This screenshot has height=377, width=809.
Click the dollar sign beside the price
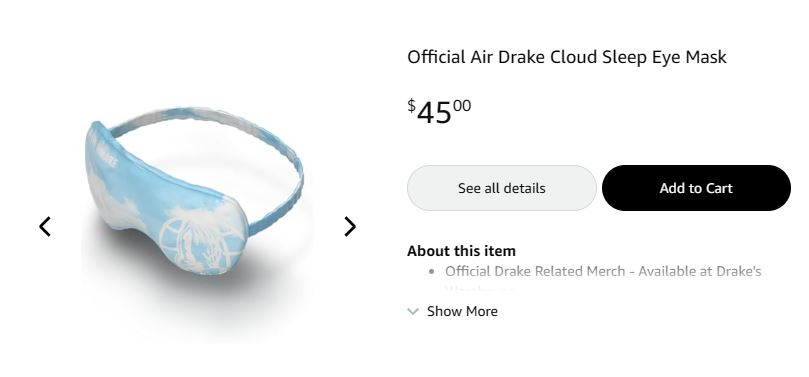click(411, 106)
